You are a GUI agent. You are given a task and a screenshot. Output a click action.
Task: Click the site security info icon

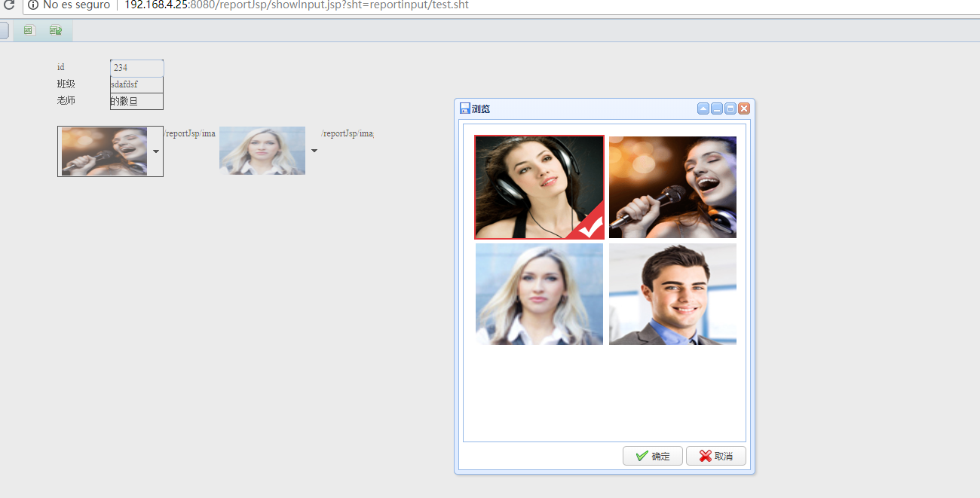click(x=33, y=5)
